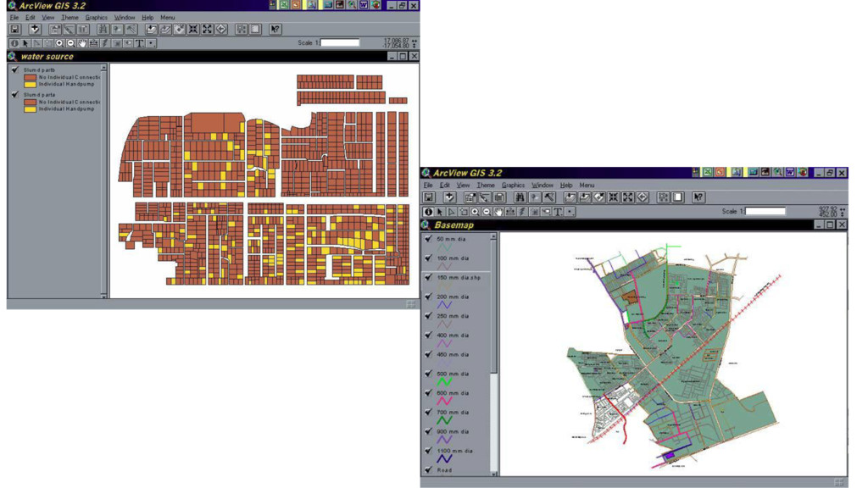This screenshot has width=868, height=488.
Task: Click Scale input field in water source window
Action: (340, 42)
